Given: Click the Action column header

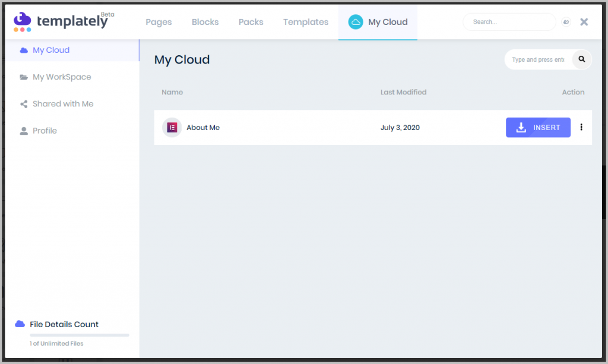Looking at the screenshot, I should pyautogui.click(x=573, y=92).
